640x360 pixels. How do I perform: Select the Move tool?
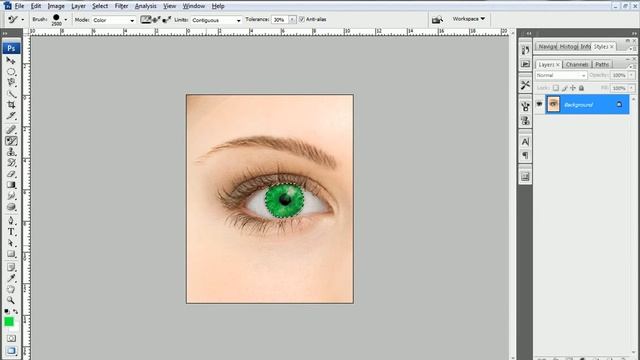pos(11,61)
